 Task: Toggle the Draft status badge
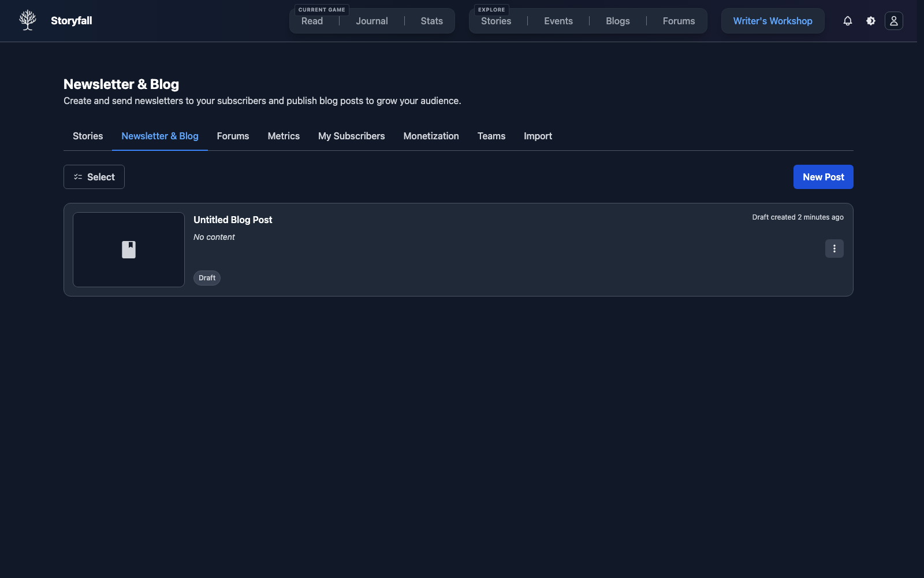point(207,278)
